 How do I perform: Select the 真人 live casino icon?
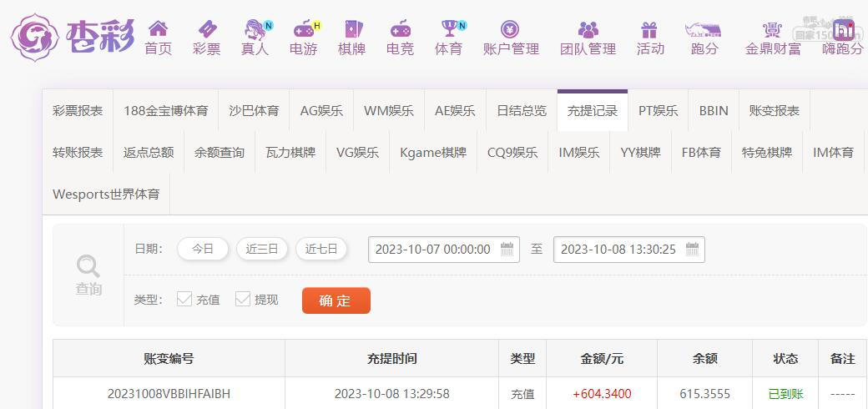255,28
